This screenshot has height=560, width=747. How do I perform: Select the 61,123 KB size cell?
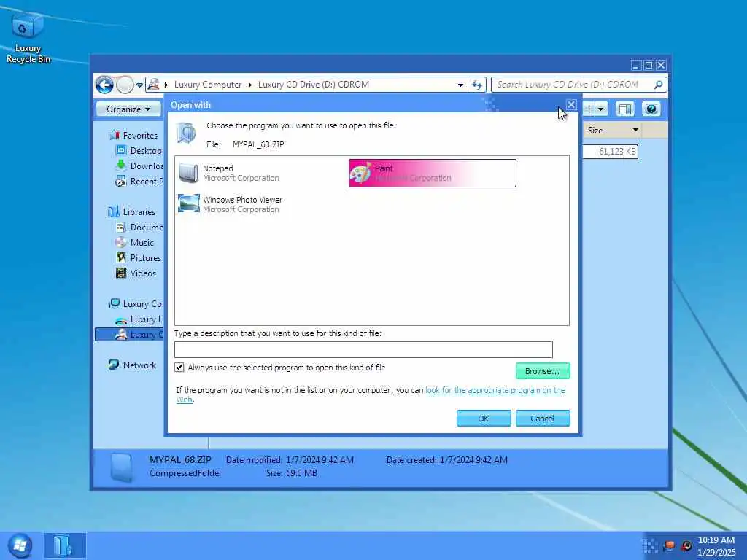611,152
